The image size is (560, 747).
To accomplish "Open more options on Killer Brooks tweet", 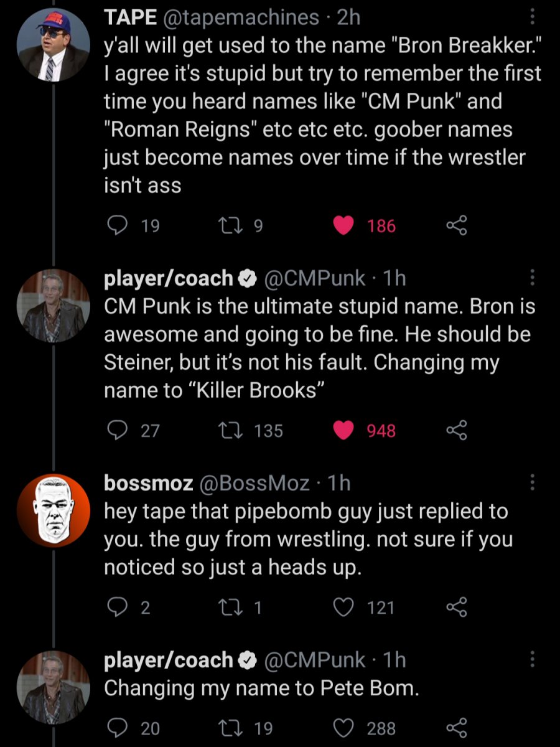I will tap(532, 278).
